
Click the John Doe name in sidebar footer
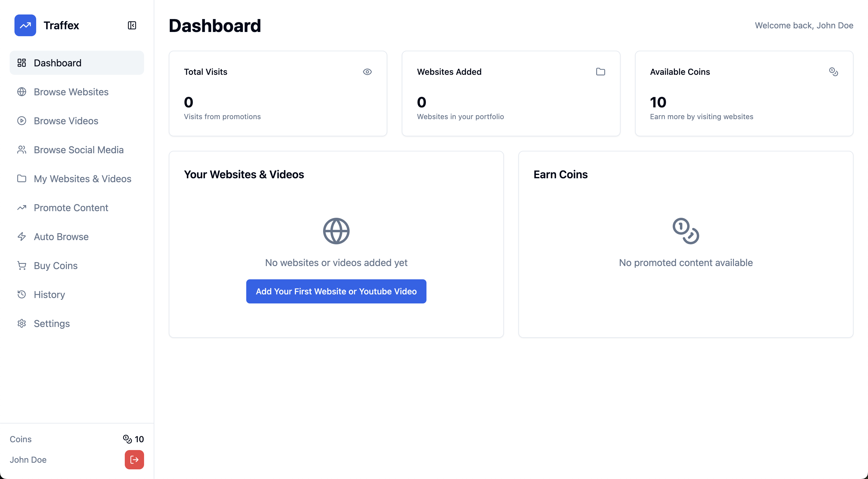click(x=28, y=460)
